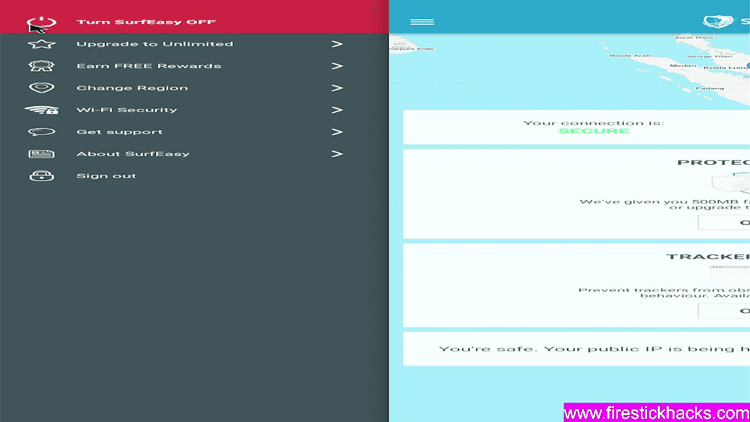750x422 pixels.
Task: Toggle the hamburger menu icon in the blue header
Action: (x=422, y=22)
